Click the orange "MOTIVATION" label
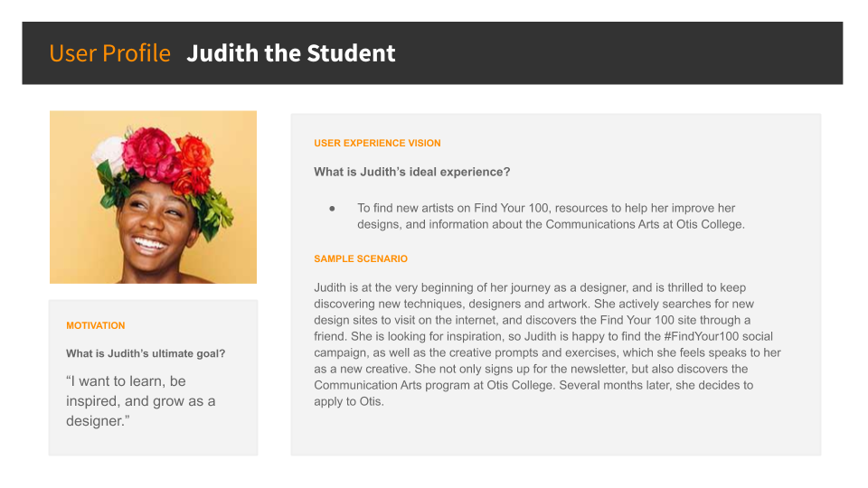868x488 pixels. [x=96, y=325]
